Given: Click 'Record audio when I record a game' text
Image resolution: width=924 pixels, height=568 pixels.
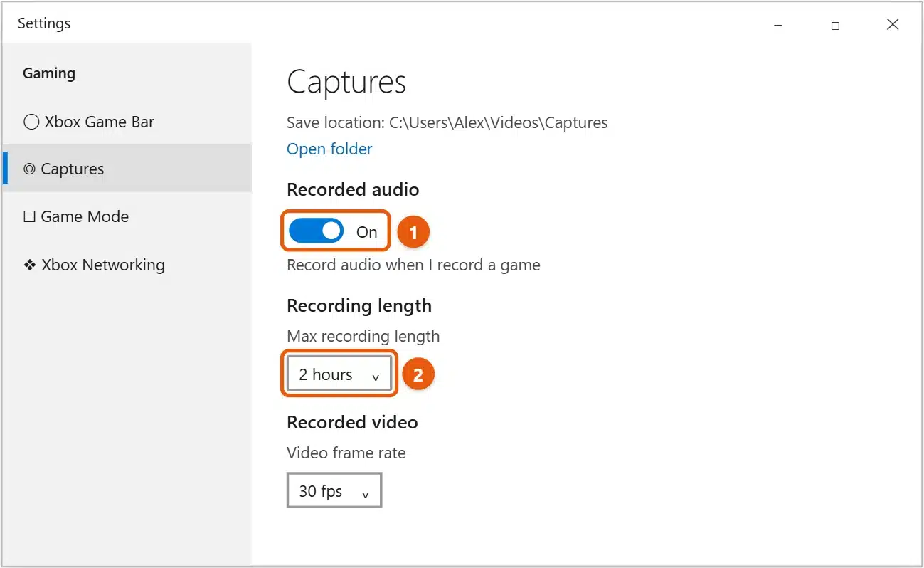Looking at the screenshot, I should (413, 265).
